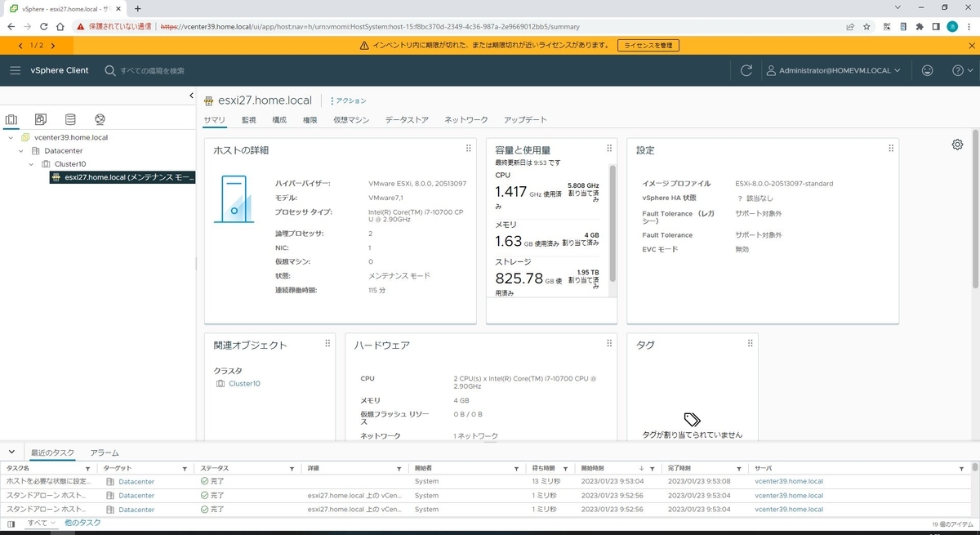Switch to the Configure (構成) tab

click(x=279, y=120)
